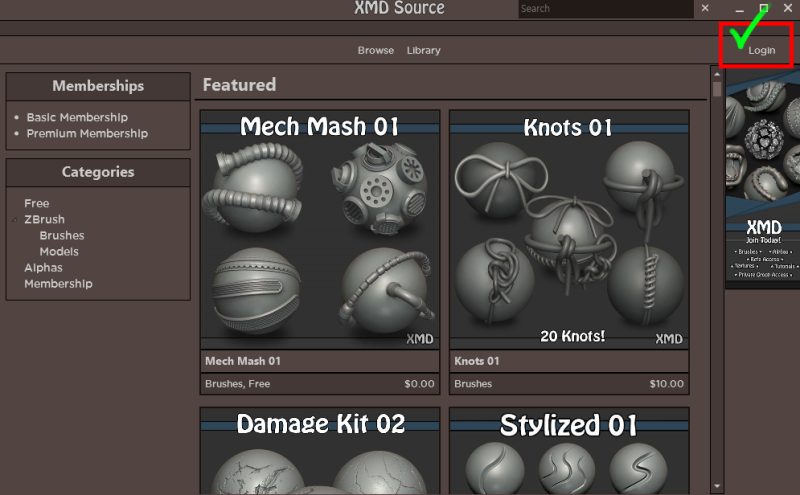Open the Stylized 01 thumbnail
The image size is (800, 495).
569,451
